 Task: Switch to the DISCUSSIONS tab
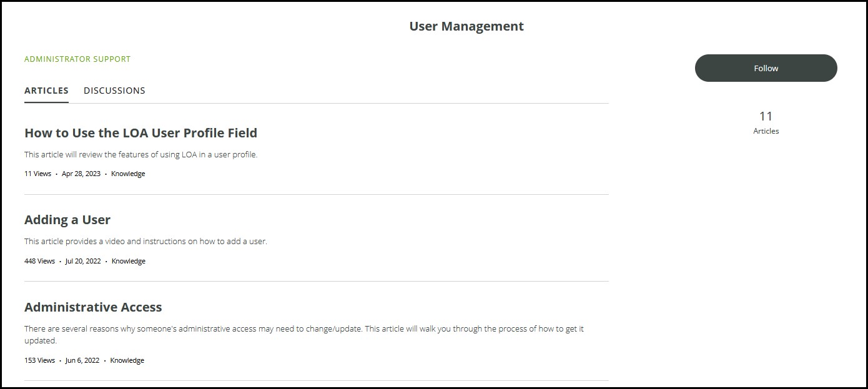click(114, 91)
